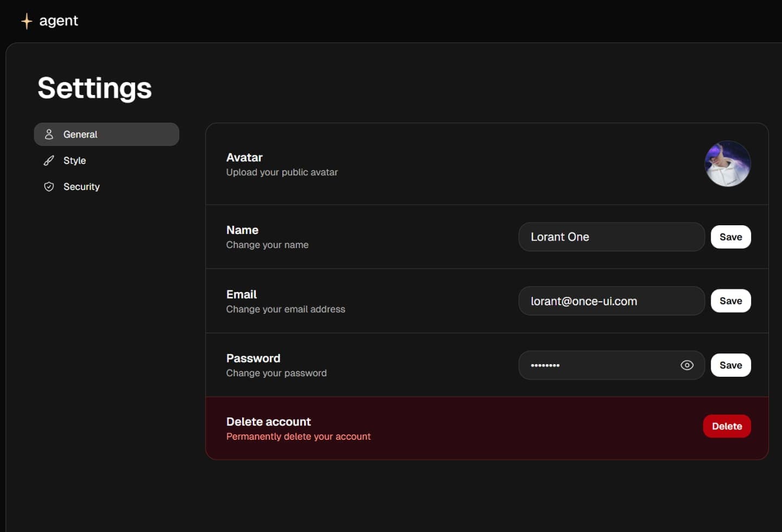Screen dimensions: 782x532
Task: Switch to the Security settings section
Action: tap(81, 186)
